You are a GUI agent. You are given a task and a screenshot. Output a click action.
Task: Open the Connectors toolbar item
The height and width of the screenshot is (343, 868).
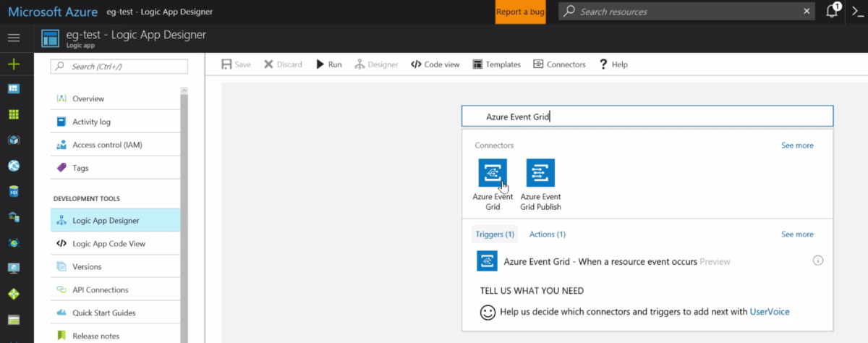[x=559, y=64]
